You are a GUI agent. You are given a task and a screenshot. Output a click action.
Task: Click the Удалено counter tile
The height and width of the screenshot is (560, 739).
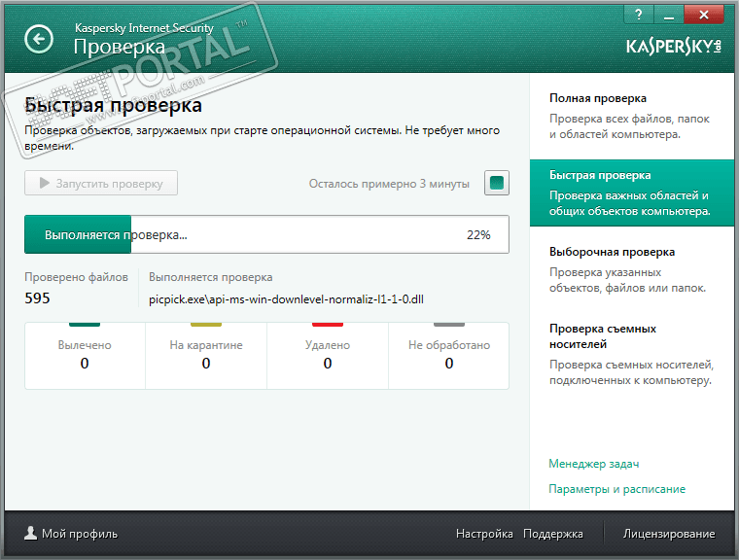(x=328, y=356)
